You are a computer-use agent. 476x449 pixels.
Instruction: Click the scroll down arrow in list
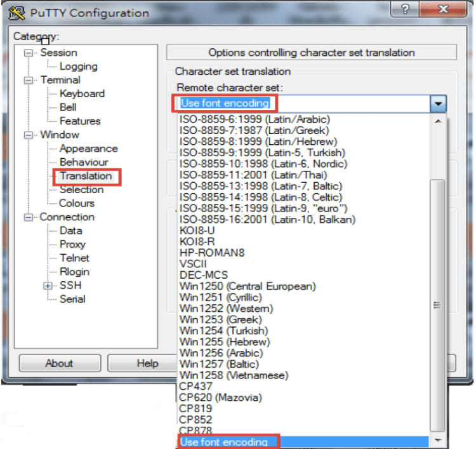(x=437, y=441)
